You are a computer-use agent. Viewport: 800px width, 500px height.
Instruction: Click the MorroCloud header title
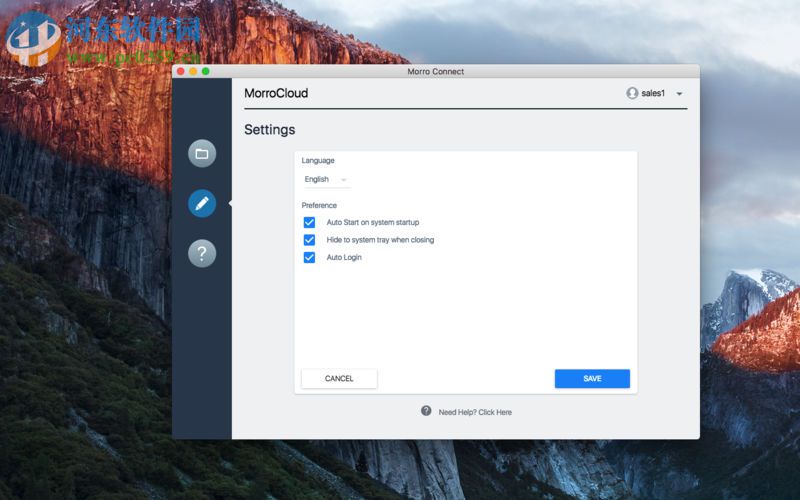[276, 93]
